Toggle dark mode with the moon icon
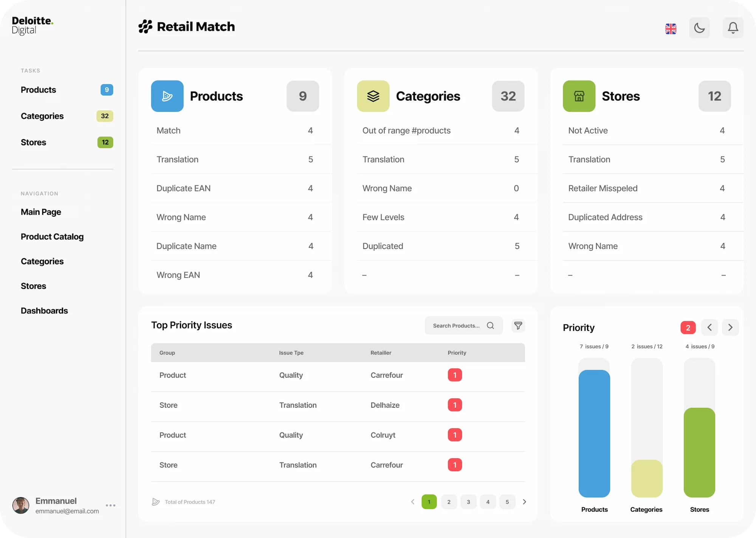 pos(699,28)
